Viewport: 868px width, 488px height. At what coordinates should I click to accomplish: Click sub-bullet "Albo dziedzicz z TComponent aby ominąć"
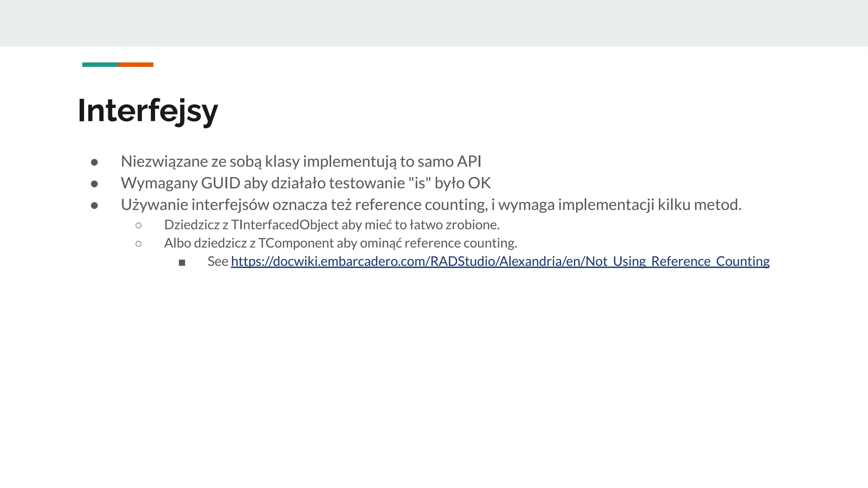[x=341, y=243]
